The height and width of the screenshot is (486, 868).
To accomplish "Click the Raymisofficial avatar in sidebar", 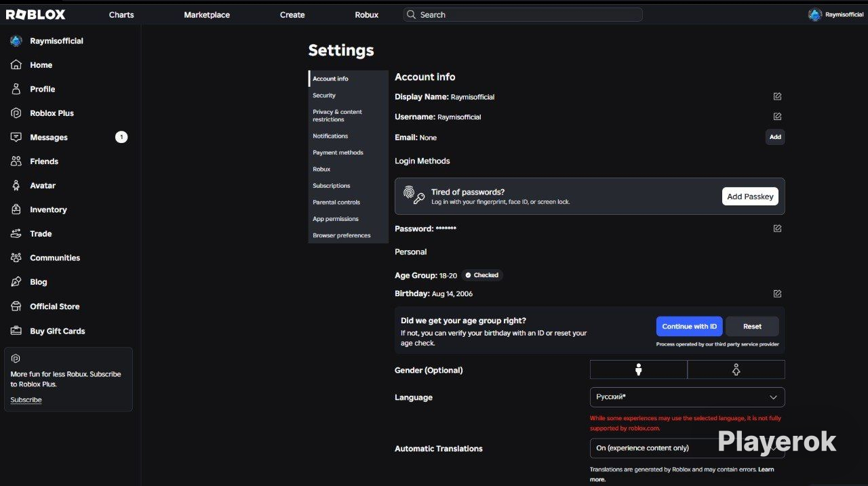I will pyautogui.click(x=16, y=41).
